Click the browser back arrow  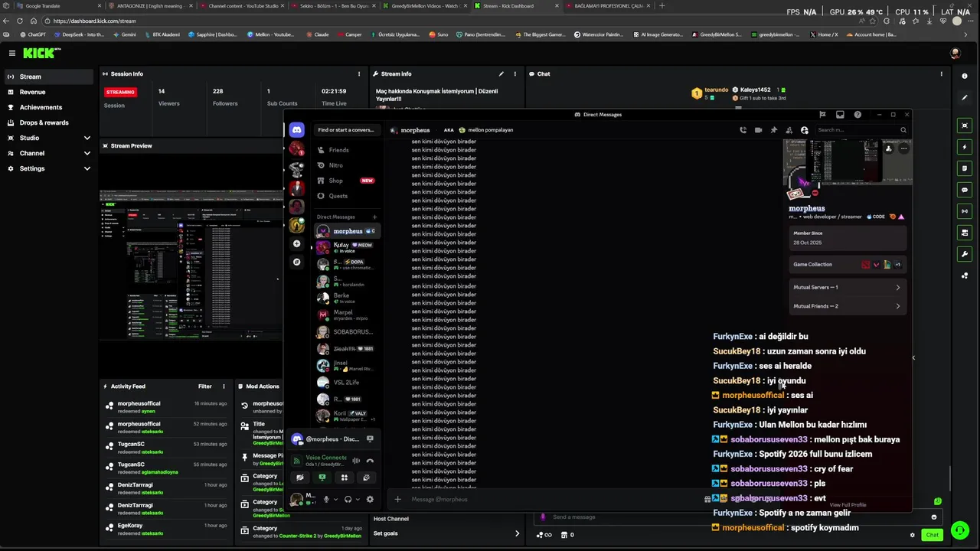coord(7,21)
